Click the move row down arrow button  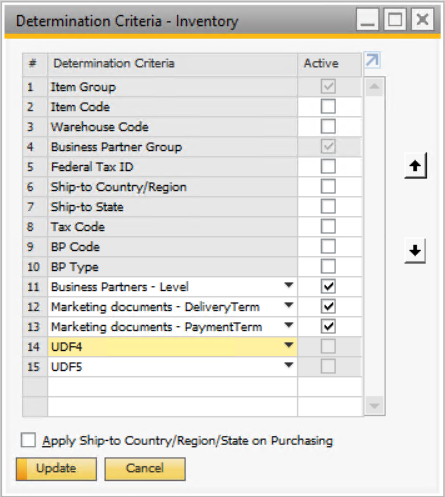415,251
